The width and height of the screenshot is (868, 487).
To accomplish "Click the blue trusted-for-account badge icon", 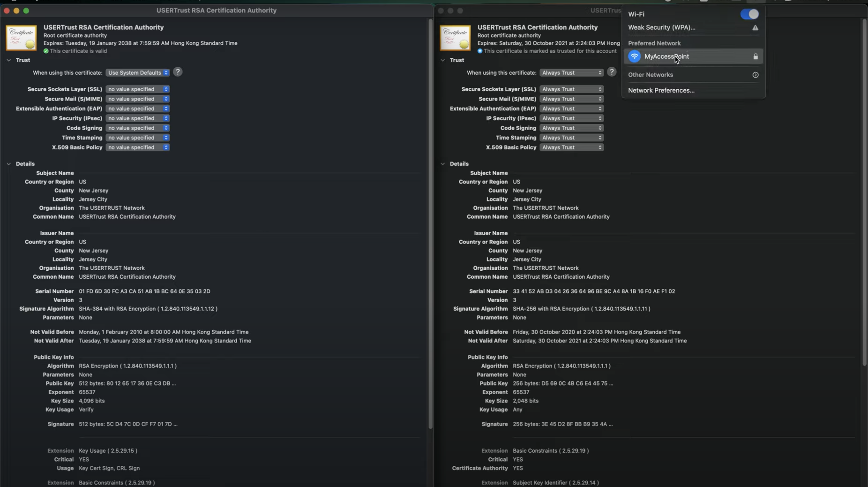I will (480, 51).
